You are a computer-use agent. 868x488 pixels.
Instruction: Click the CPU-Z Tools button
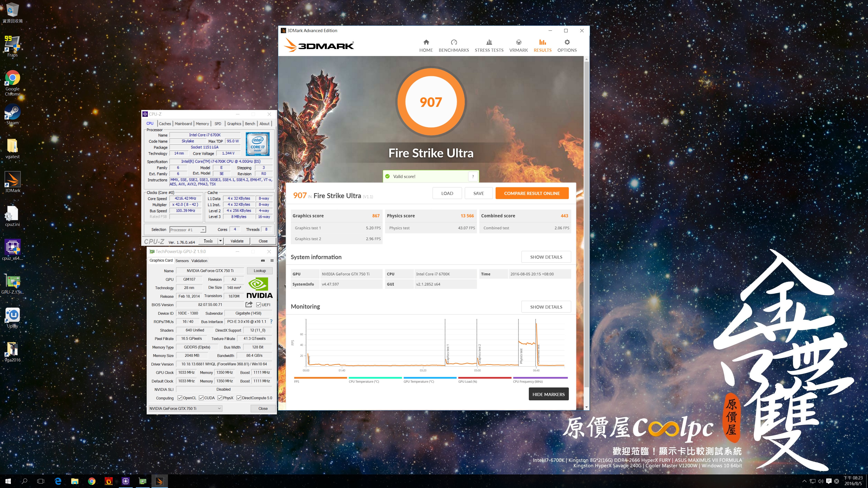(208, 241)
